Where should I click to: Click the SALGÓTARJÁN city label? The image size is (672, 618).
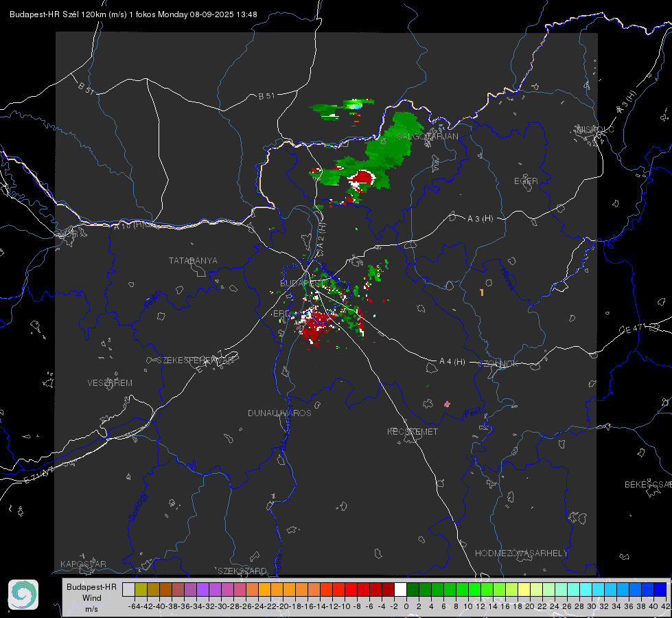click(427, 137)
